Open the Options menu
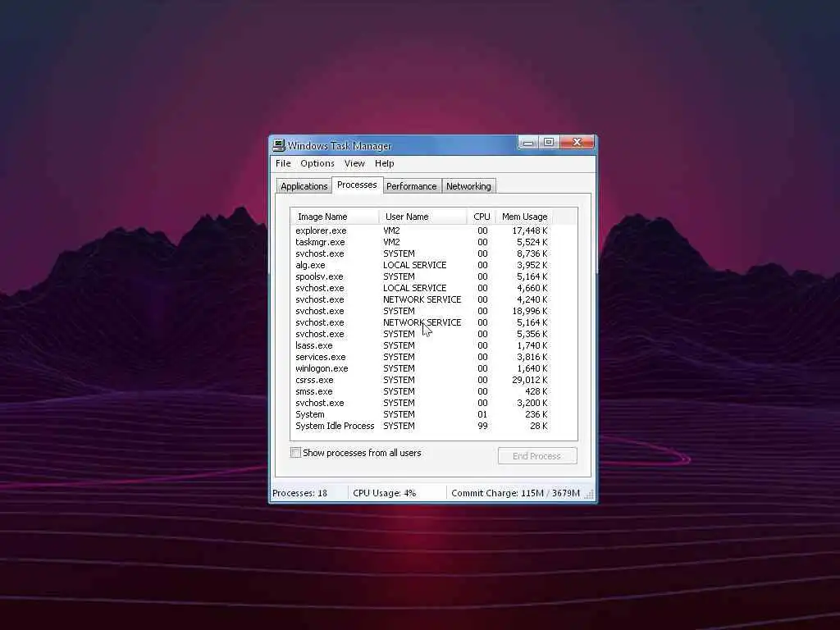 coord(317,163)
